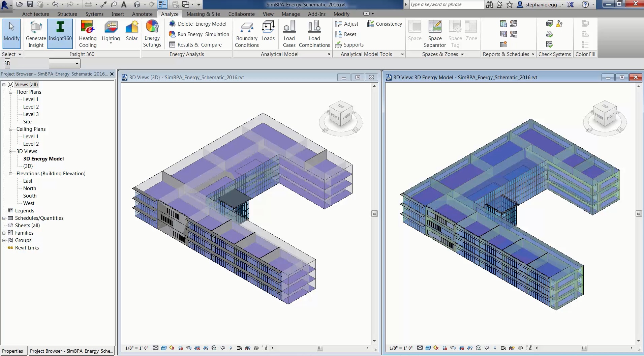The width and height of the screenshot is (644, 356).
Task: Open Heating Cooling loads analysis
Action: [88, 34]
